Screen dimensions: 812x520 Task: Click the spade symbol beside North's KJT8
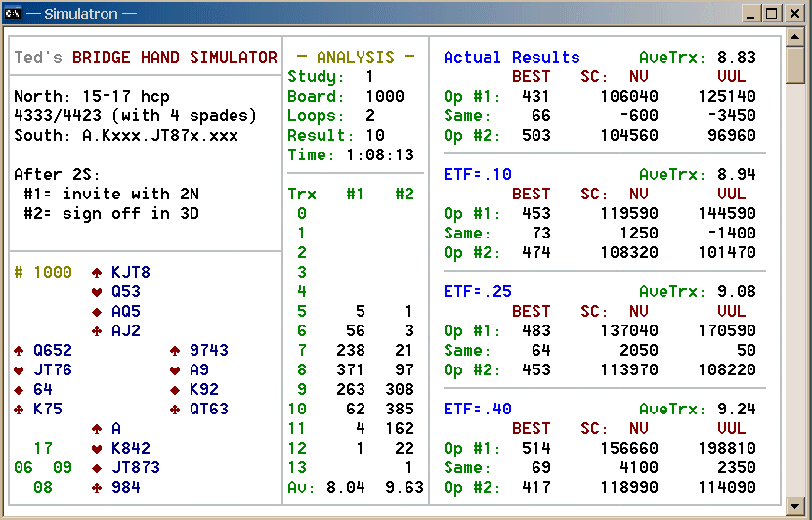[97, 273]
